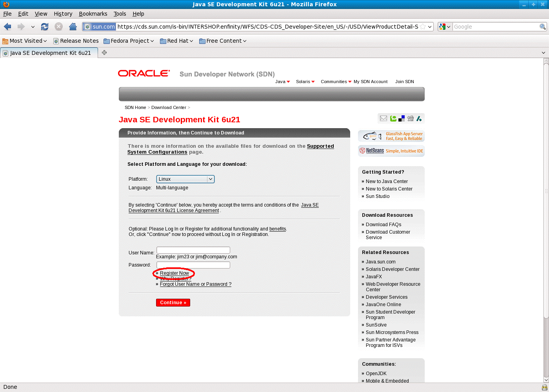Screen dimensions: 549x392
Task: Click into the Google search box
Action: coord(496,27)
